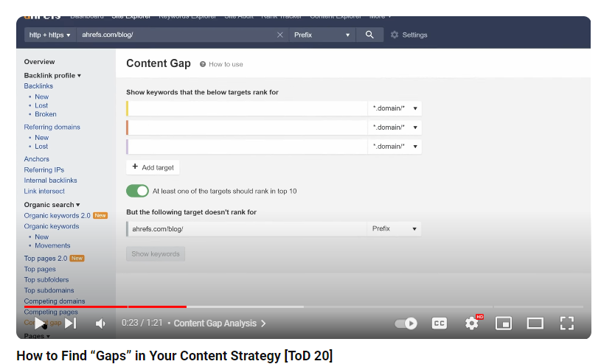
Task: Play the video
Action: (x=40, y=323)
